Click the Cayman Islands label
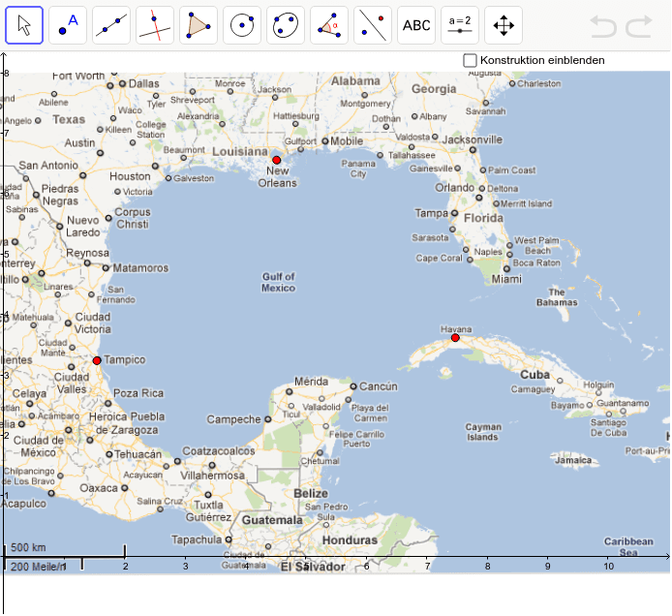The image size is (672, 616). pyautogui.click(x=483, y=432)
